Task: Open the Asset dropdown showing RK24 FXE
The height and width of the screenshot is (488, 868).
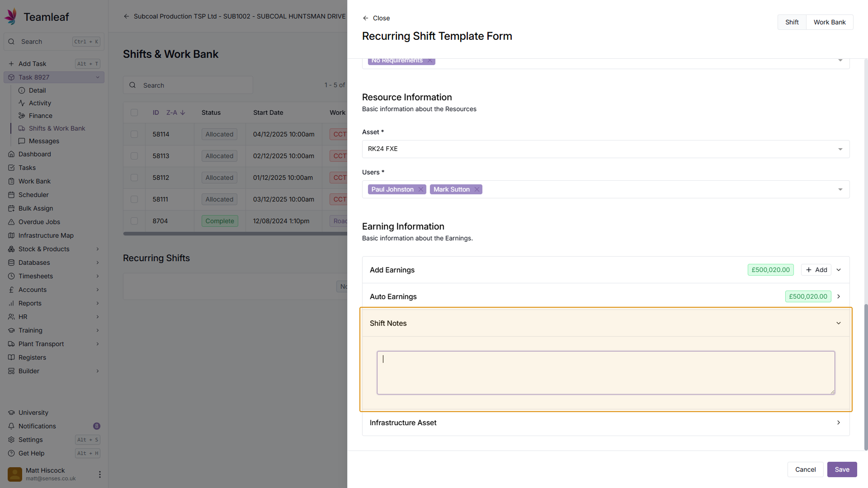Action: click(x=605, y=149)
